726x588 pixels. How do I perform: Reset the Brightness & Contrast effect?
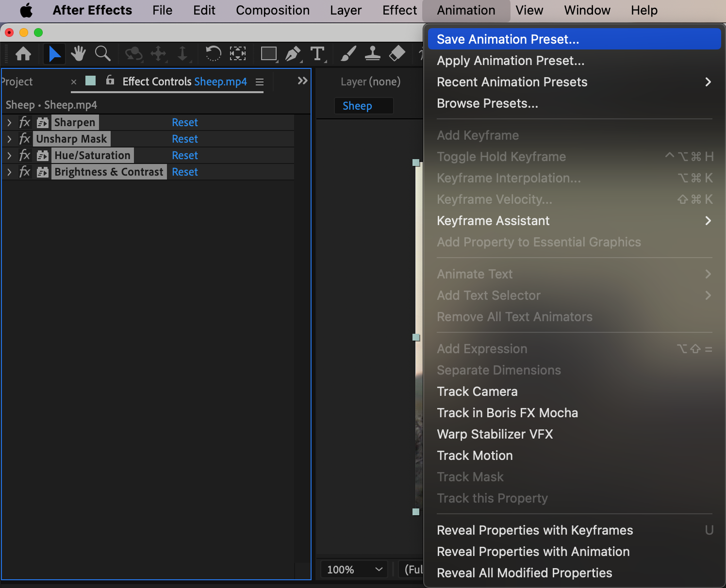(185, 172)
